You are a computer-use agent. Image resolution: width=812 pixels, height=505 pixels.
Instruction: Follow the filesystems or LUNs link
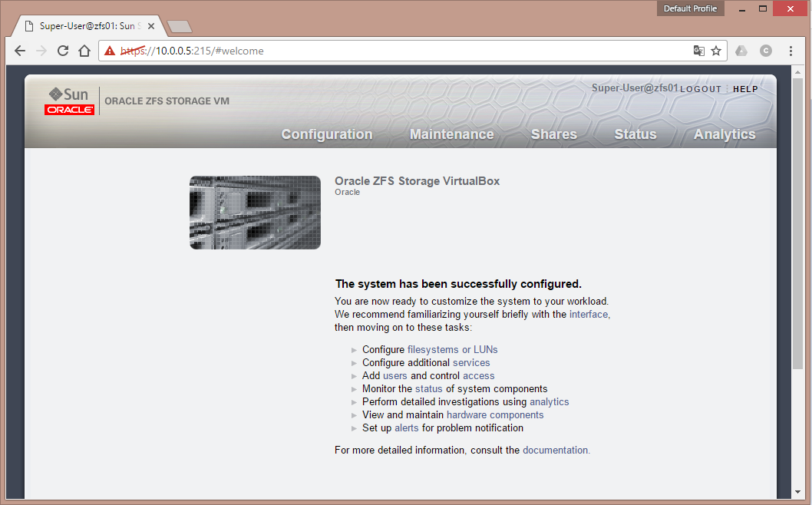[452, 349]
